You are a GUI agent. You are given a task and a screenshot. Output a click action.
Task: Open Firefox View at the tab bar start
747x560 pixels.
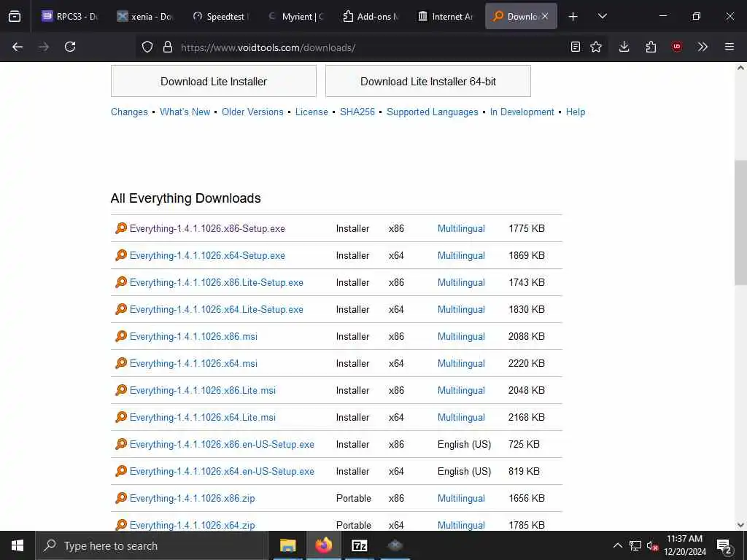(15, 16)
